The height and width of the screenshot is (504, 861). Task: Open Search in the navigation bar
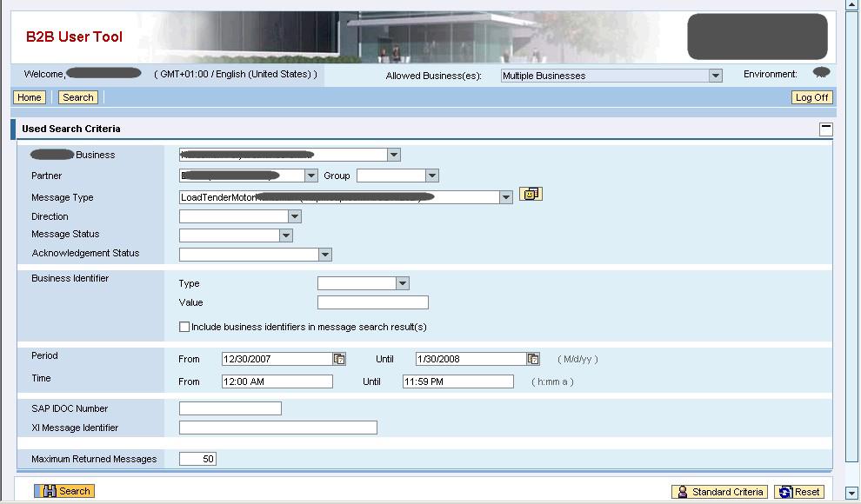click(77, 97)
